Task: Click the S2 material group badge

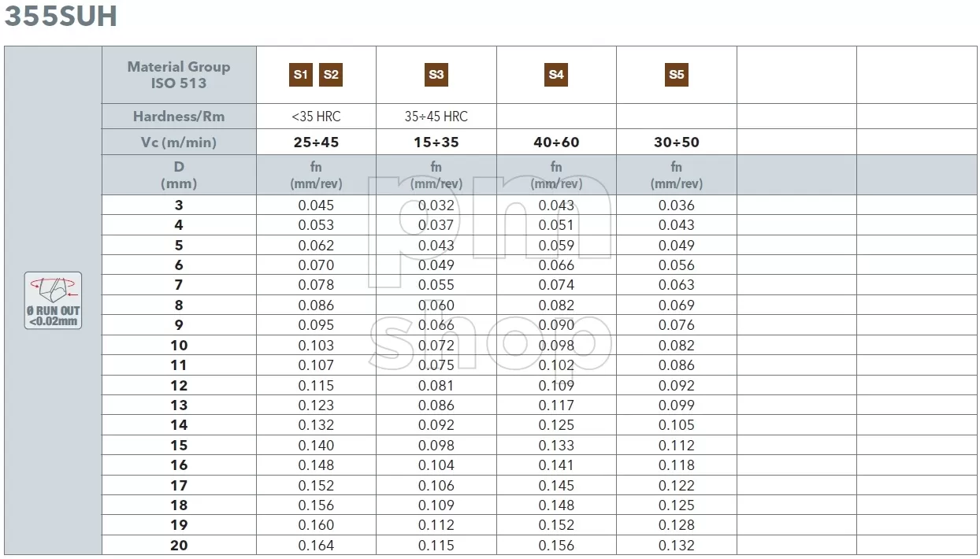Action: click(331, 75)
